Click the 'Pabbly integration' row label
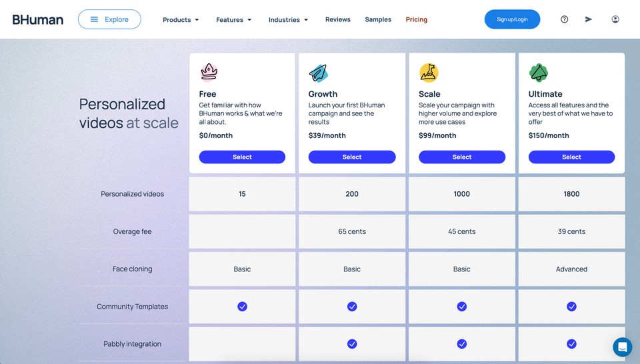Viewport: 640px width, 364px height. (x=132, y=344)
